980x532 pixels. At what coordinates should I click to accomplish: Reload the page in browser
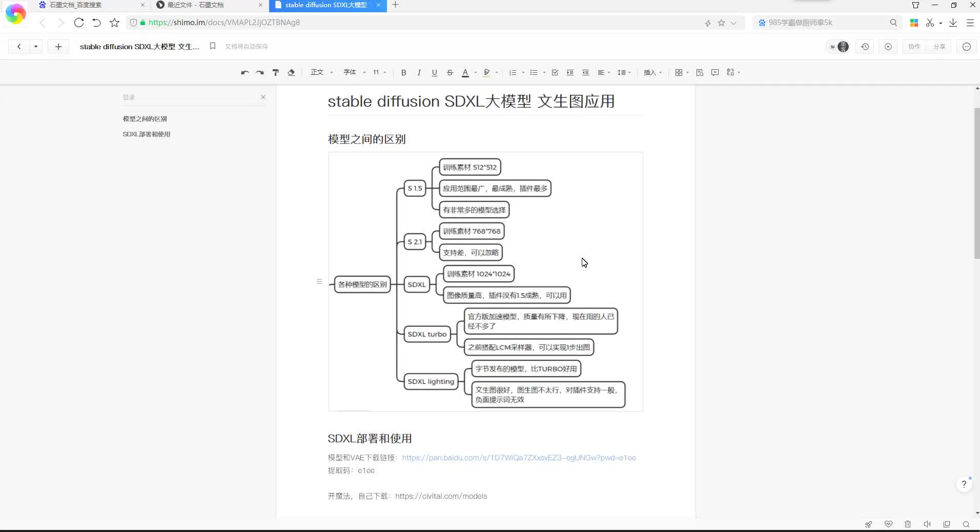coord(78,23)
